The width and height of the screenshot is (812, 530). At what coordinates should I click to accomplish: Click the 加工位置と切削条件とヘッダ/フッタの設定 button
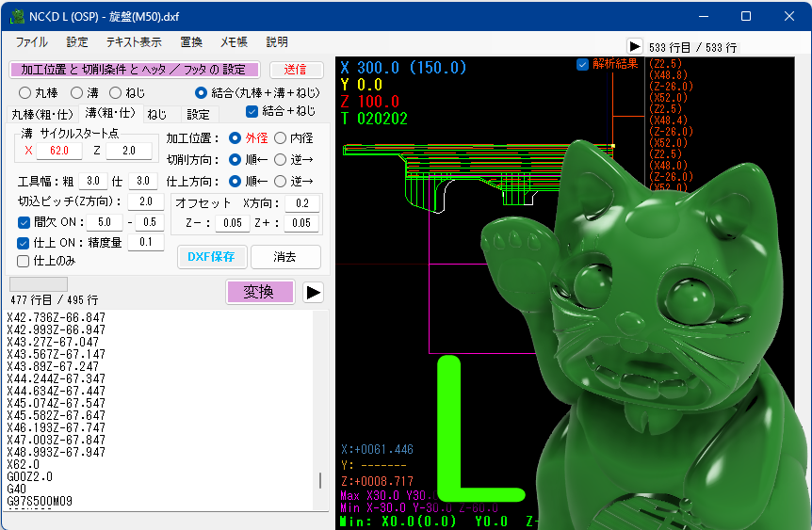pos(134,70)
